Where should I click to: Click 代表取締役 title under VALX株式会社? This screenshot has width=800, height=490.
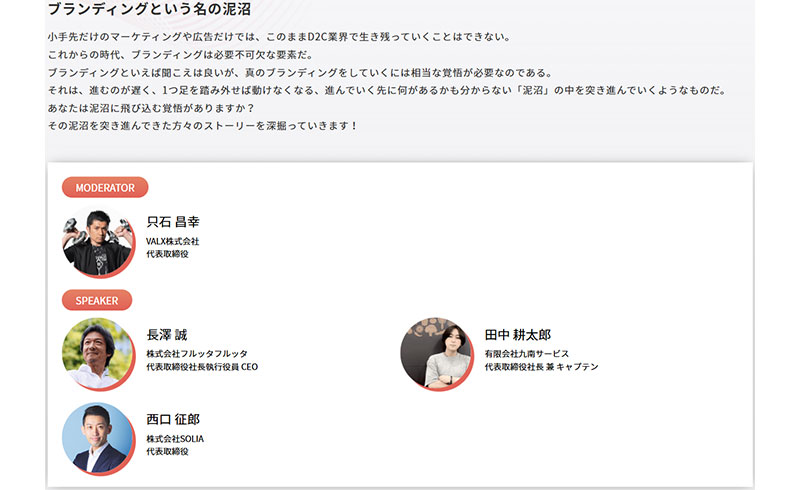coord(167,254)
